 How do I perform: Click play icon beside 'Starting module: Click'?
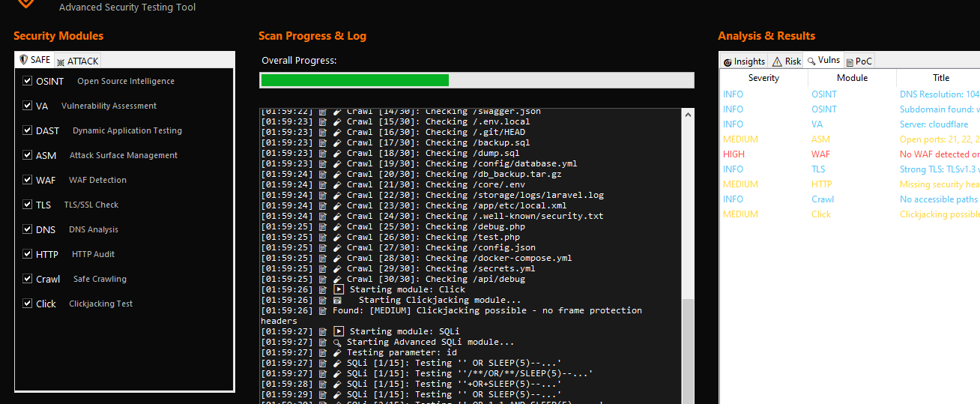pyautogui.click(x=338, y=289)
